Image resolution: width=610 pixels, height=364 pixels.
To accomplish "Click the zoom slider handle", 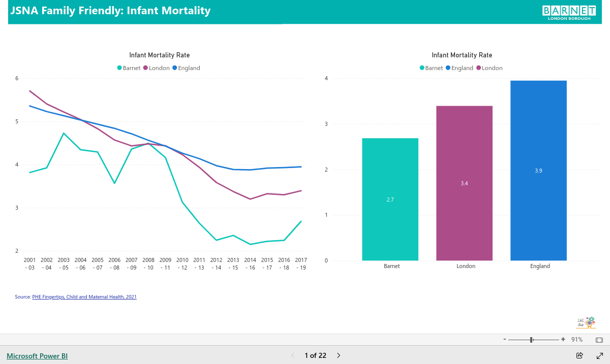I will click(531, 339).
